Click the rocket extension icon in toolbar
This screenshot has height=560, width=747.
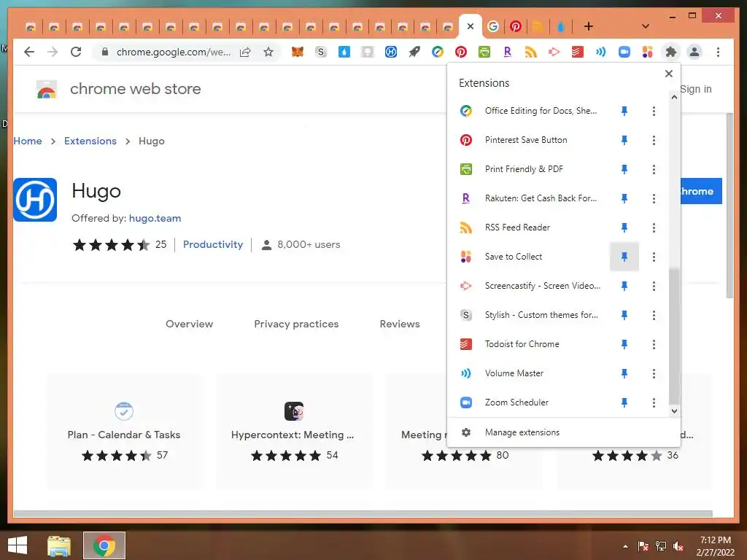414,52
